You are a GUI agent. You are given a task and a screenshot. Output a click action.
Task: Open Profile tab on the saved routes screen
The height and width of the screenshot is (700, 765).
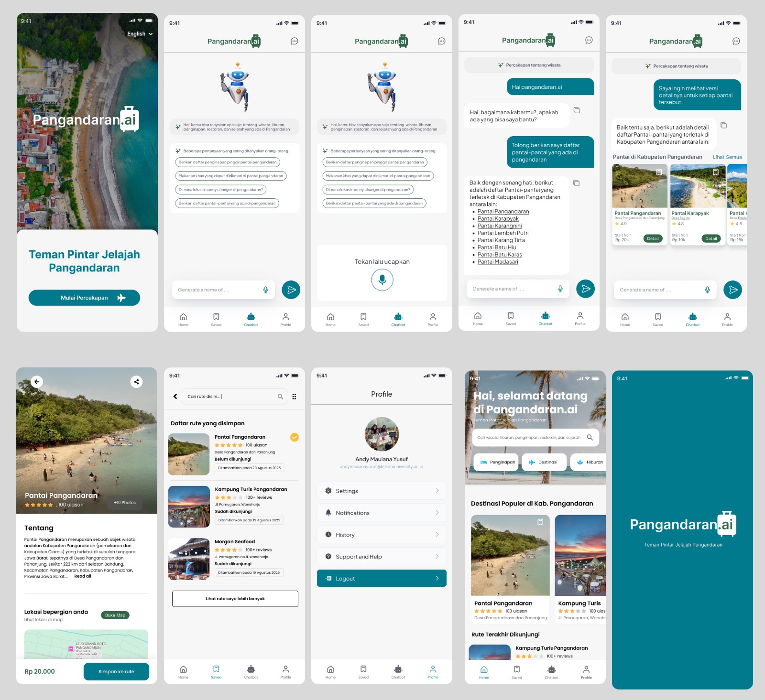pos(285,672)
